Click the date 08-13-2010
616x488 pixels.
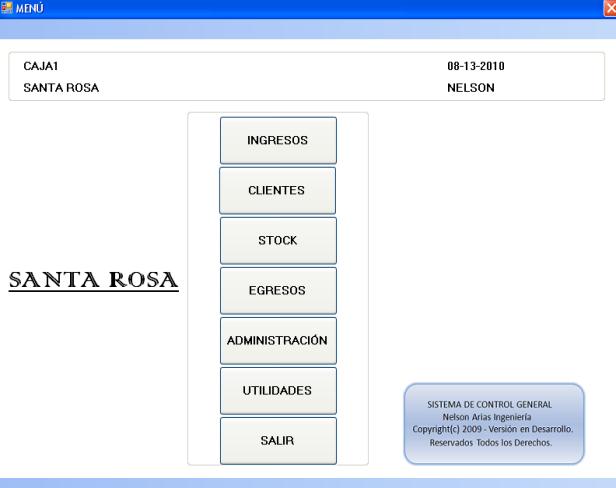pyautogui.click(x=474, y=67)
